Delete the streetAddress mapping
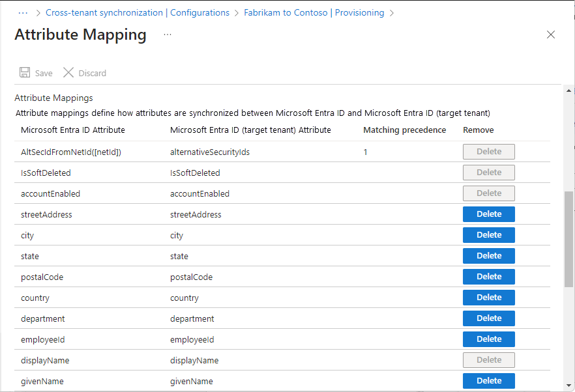 coord(488,214)
